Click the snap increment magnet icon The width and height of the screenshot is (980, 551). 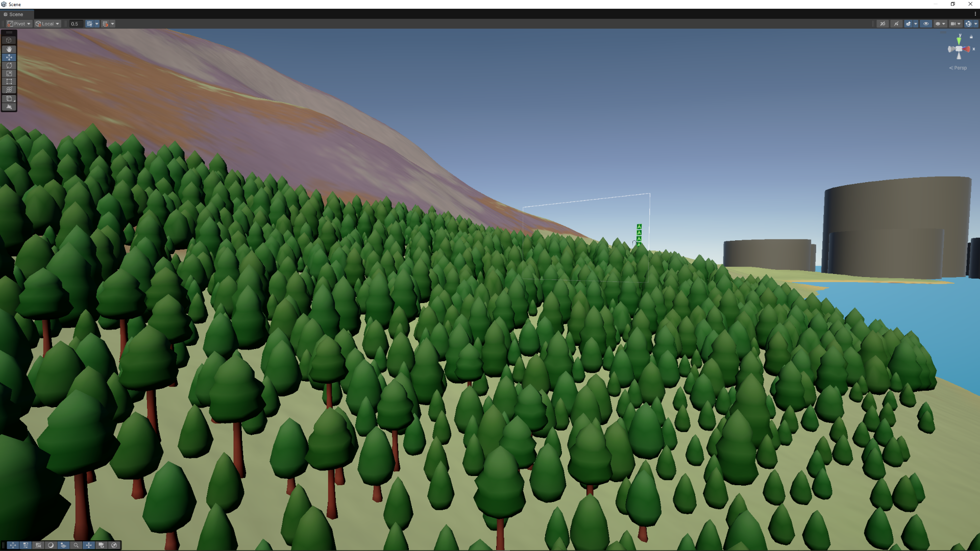105,24
